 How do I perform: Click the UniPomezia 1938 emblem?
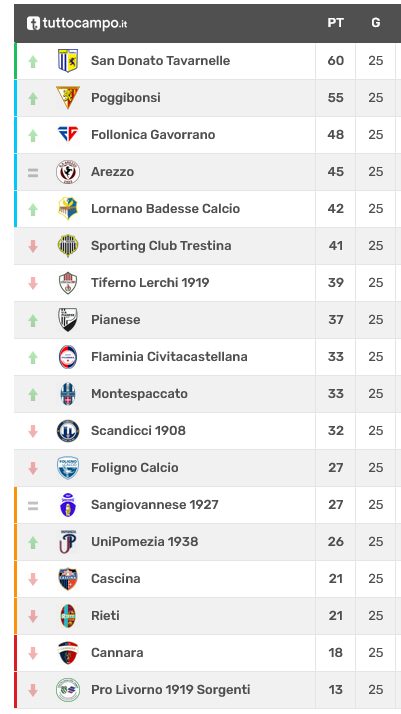coord(68,541)
